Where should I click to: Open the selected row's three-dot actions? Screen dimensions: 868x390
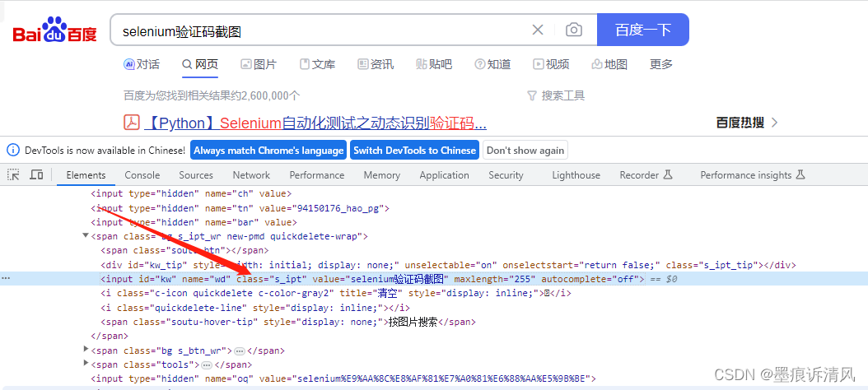[x=6, y=279]
